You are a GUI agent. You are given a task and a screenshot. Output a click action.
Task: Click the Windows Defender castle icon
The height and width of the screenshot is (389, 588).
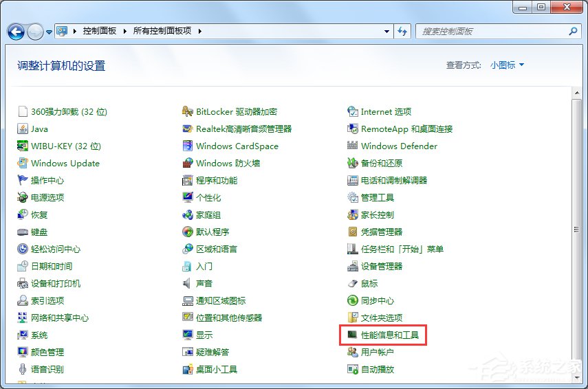click(353, 146)
